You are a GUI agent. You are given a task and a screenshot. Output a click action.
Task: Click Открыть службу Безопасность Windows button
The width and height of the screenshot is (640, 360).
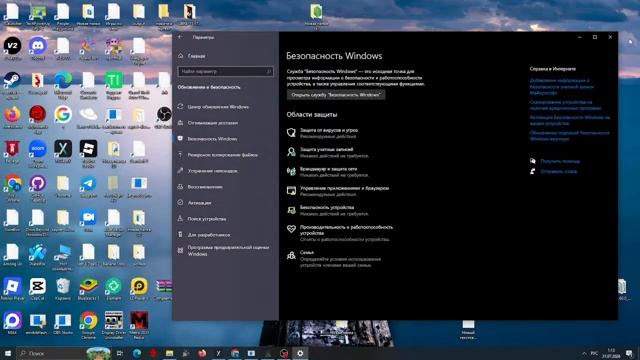coord(336,95)
